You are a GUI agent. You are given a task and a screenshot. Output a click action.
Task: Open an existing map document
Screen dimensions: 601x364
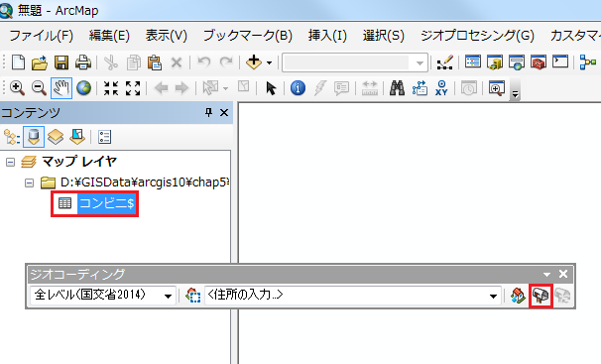40,62
